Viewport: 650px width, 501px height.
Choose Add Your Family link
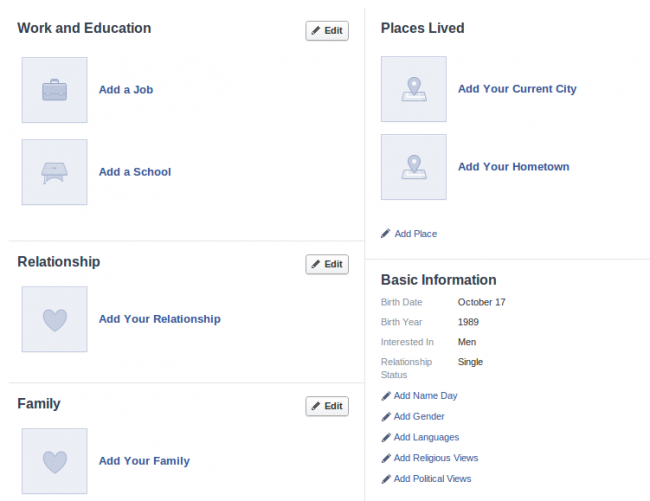[144, 461]
